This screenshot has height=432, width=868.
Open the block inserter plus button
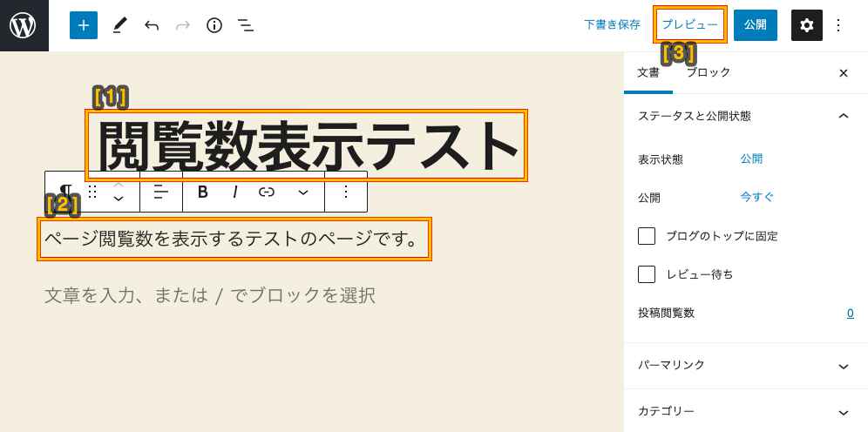click(x=84, y=25)
